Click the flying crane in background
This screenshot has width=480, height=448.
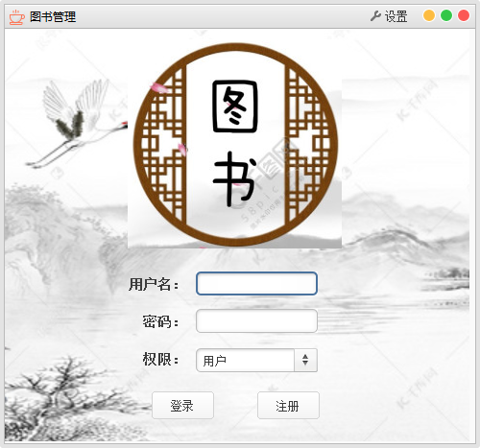pyautogui.click(x=77, y=123)
